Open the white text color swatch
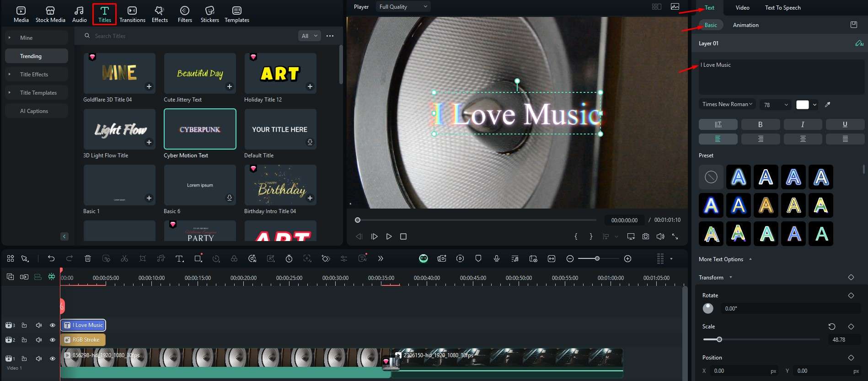This screenshot has width=868, height=381. 803,105
